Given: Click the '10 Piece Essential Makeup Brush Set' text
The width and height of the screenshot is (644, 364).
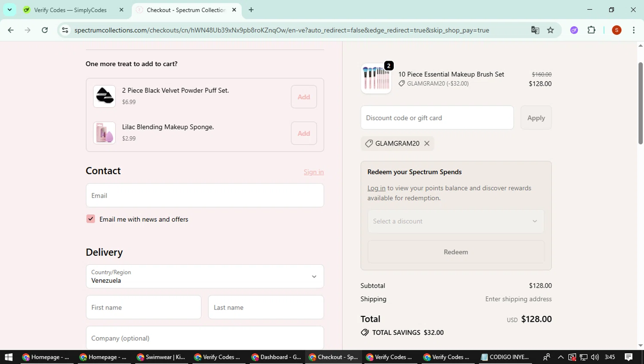Looking at the screenshot, I should [x=451, y=74].
